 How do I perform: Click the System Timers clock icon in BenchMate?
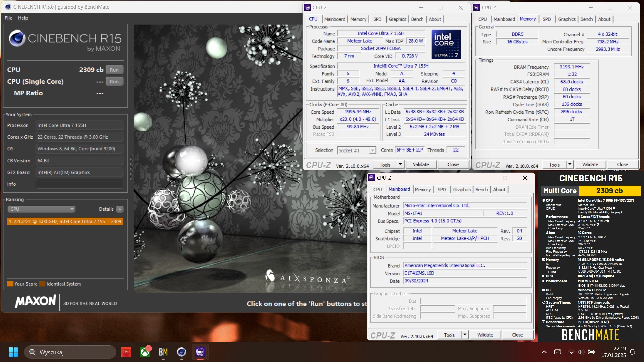544,302
